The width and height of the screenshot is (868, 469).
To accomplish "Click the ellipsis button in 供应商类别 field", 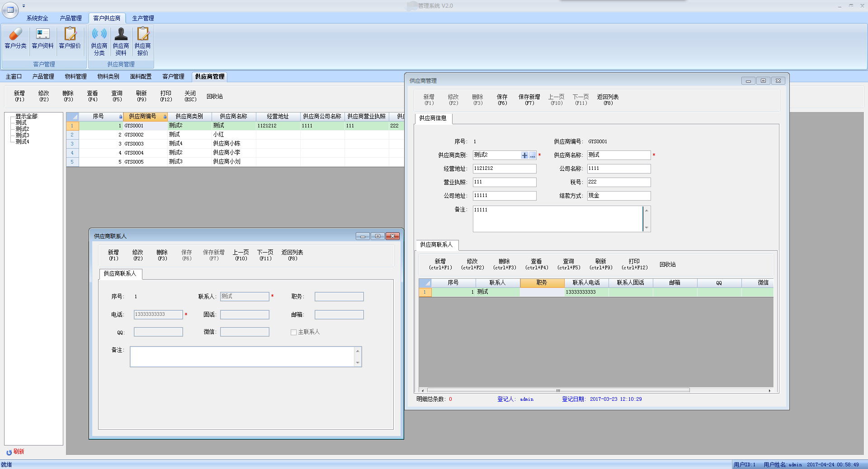I will point(533,155).
